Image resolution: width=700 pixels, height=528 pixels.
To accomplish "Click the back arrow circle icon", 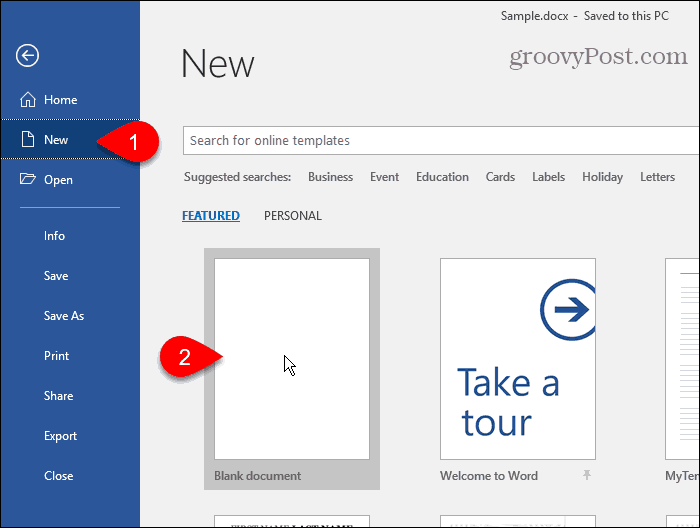I will (x=27, y=56).
